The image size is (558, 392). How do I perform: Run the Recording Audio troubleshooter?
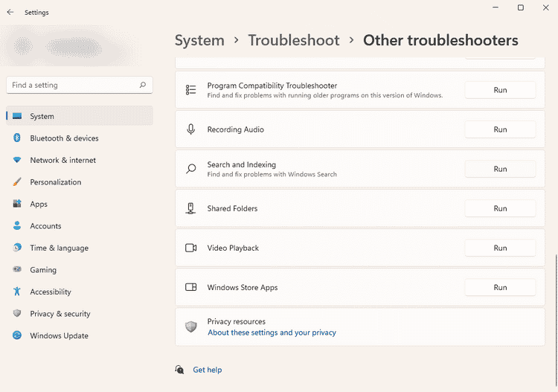coord(500,129)
